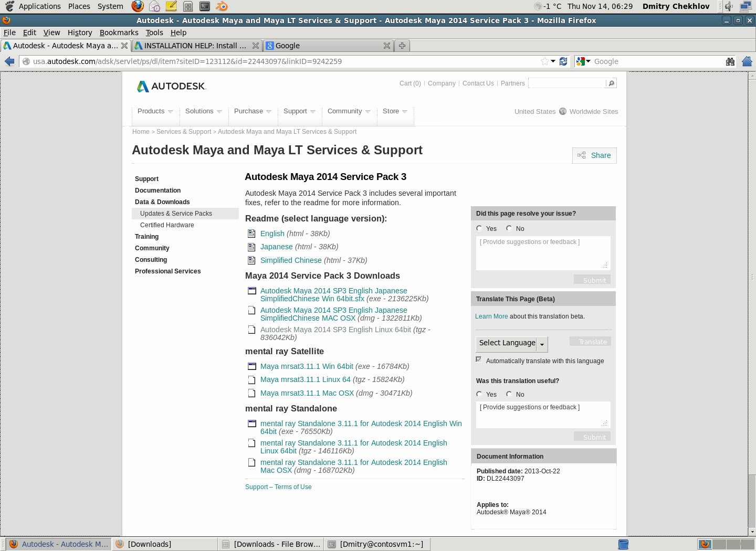Select No for 'Did this page resolve your issue'
Screen dimensions: 756x551
click(509, 228)
